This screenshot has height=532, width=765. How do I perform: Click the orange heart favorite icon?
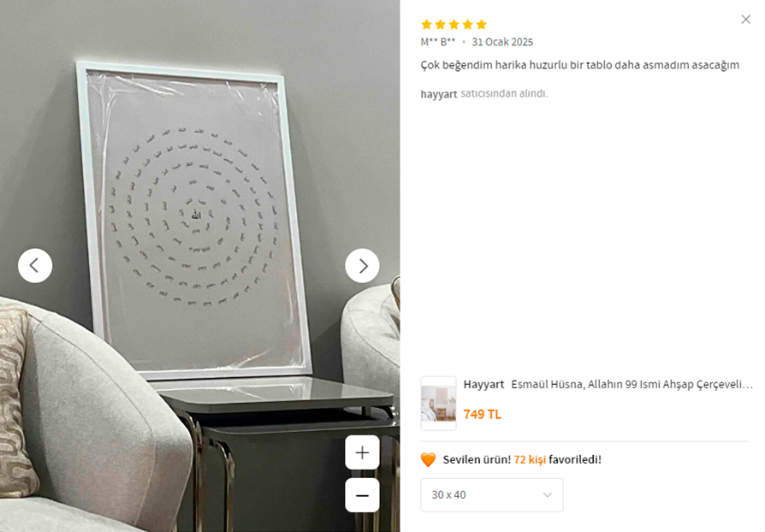(428, 460)
